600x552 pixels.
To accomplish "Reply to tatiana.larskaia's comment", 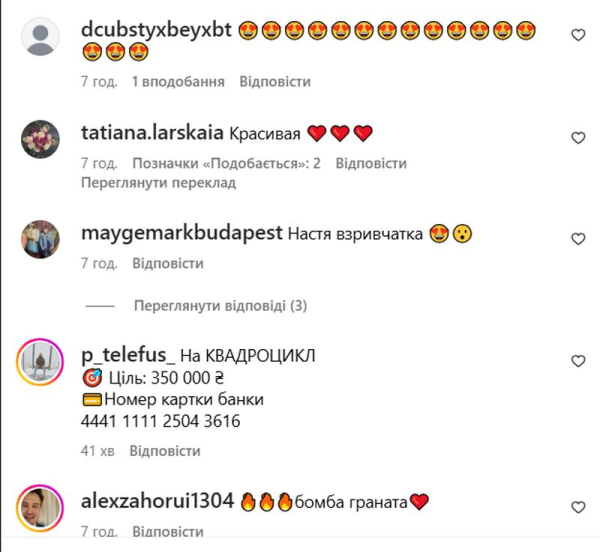I will click(371, 163).
